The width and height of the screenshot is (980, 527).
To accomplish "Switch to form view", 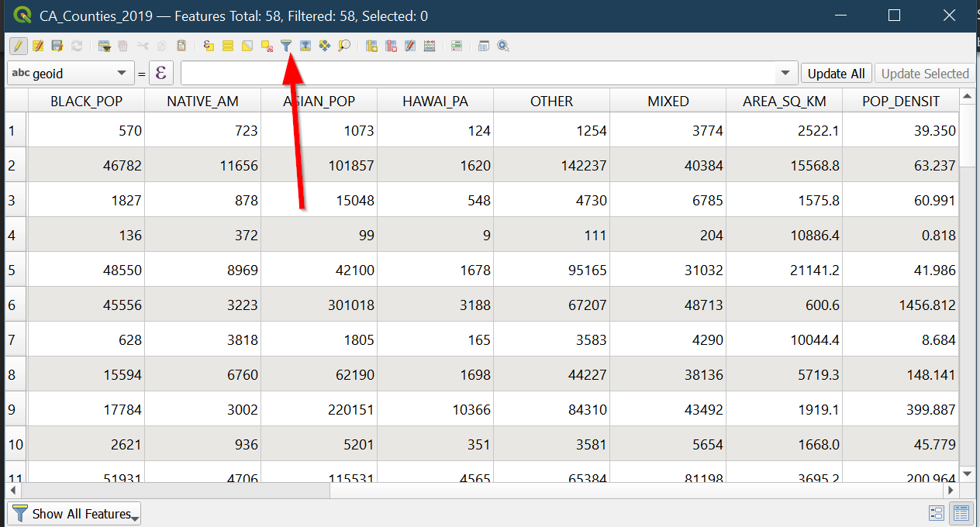I will coord(936,513).
